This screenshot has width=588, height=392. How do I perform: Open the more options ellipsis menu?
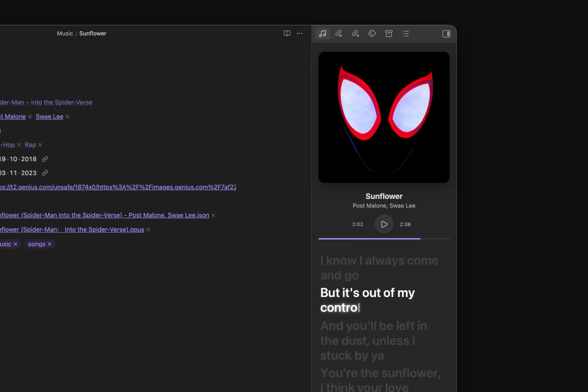point(300,33)
